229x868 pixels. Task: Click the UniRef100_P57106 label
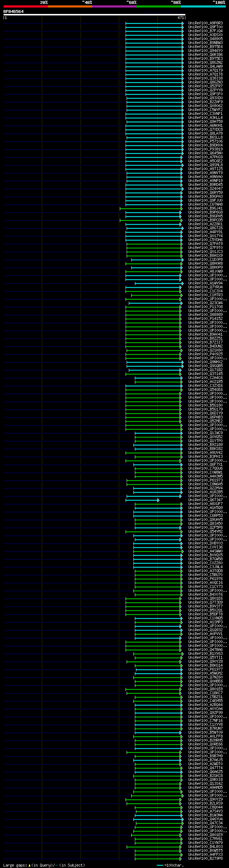[x=205, y=142]
